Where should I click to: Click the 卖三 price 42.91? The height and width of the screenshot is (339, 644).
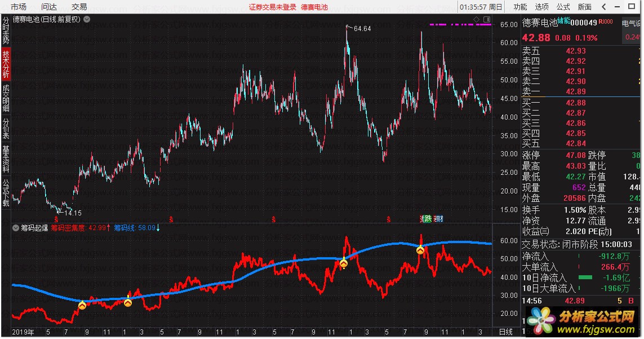(x=576, y=71)
